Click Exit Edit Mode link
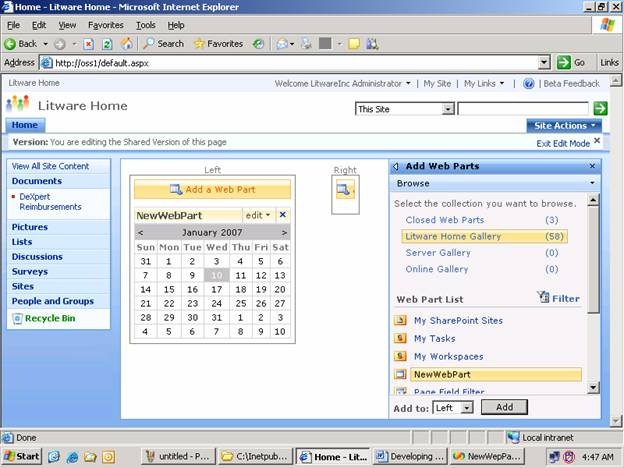The image size is (624, 468). tap(563, 143)
